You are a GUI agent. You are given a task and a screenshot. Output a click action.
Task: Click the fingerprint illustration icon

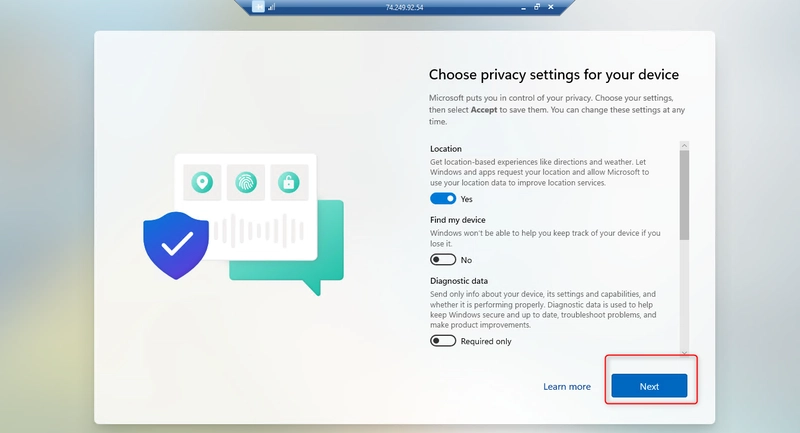point(246,182)
